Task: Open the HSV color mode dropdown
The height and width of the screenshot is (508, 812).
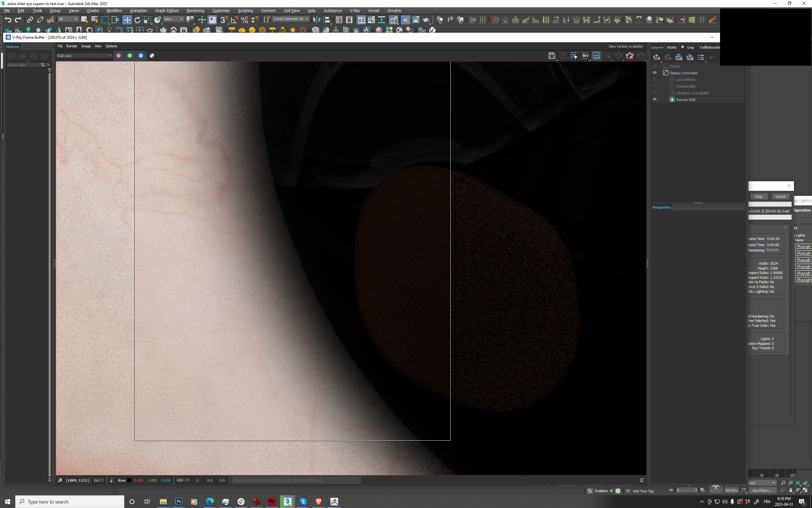Action: 183,480
